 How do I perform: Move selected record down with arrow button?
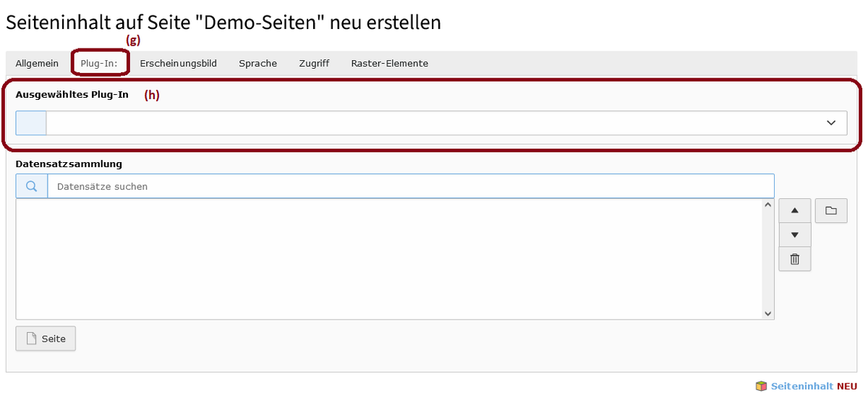(795, 234)
